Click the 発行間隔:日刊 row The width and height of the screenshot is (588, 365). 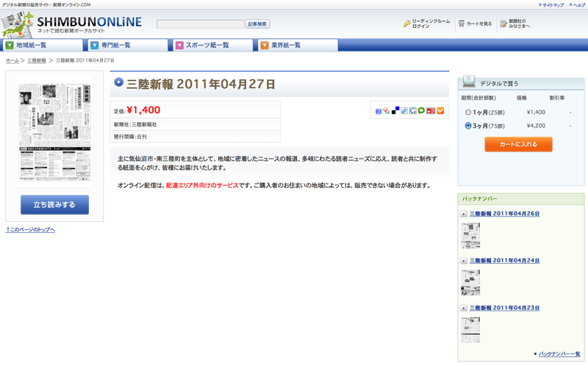click(x=195, y=137)
